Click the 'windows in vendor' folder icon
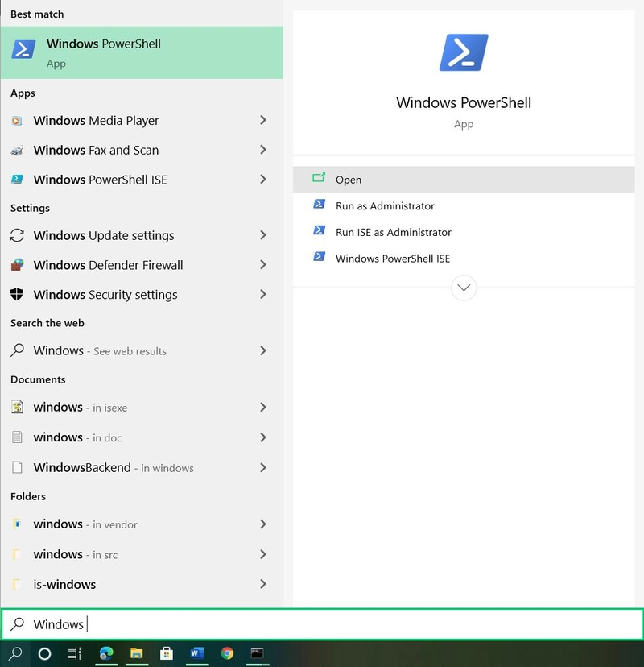644x667 pixels. point(17,524)
